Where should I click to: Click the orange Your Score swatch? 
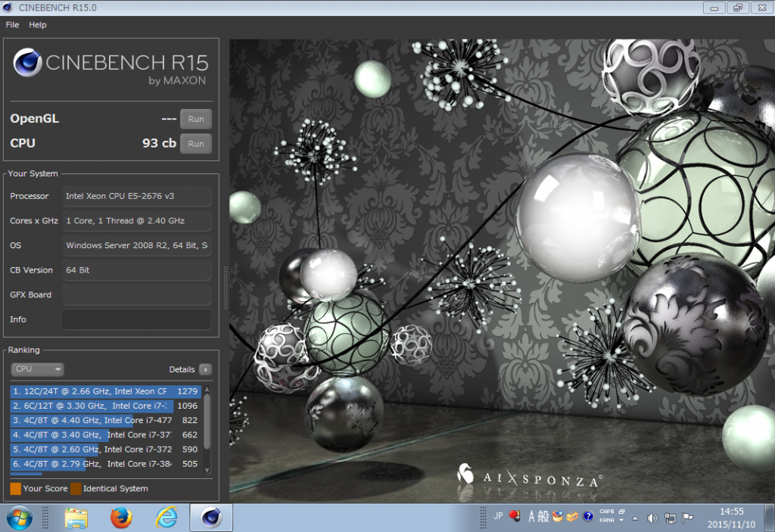pyautogui.click(x=16, y=489)
